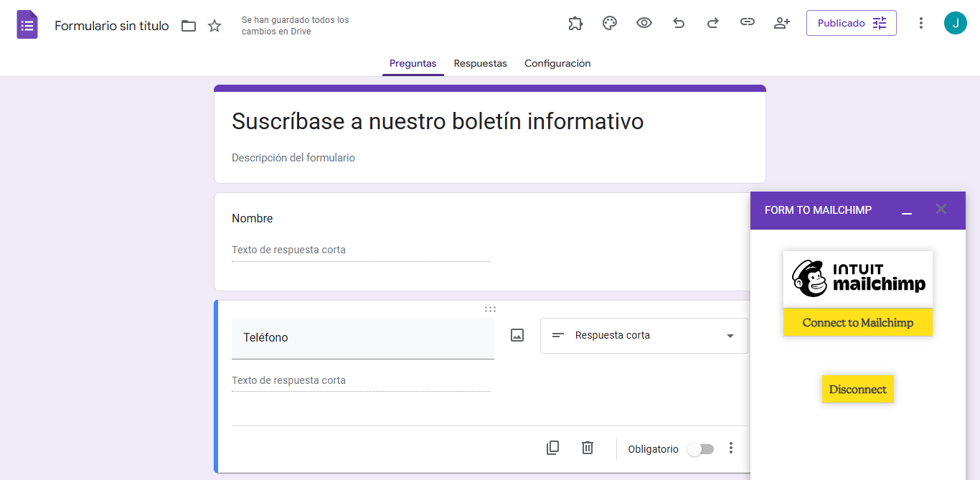980x480 pixels.
Task: Move form to folder icon
Action: 189,26
